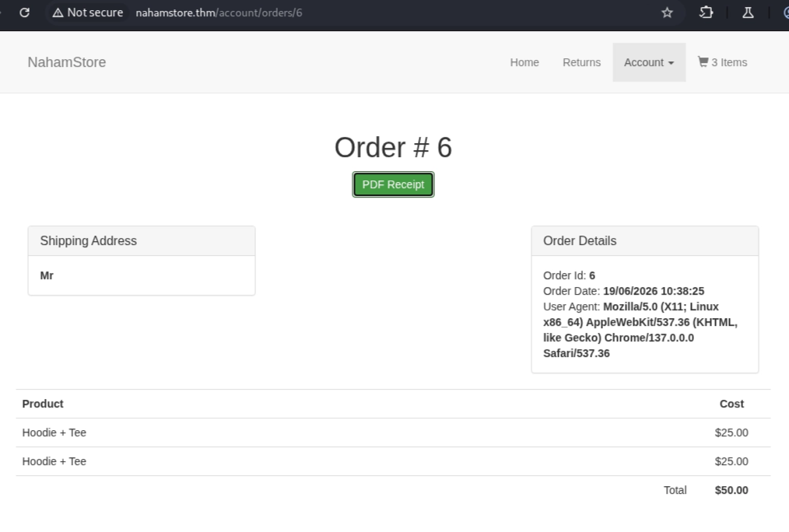Reload the page with the refresh icon

pos(24,12)
